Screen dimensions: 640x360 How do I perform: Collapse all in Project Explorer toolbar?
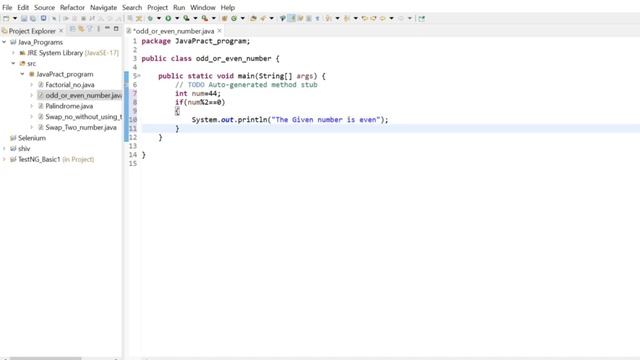pos(72,29)
